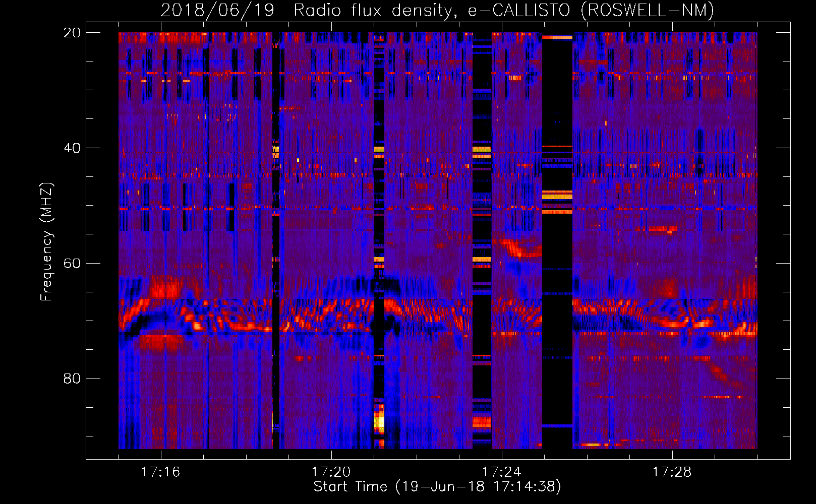
Task: Click the frequency tick label 20
Action: coord(72,33)
